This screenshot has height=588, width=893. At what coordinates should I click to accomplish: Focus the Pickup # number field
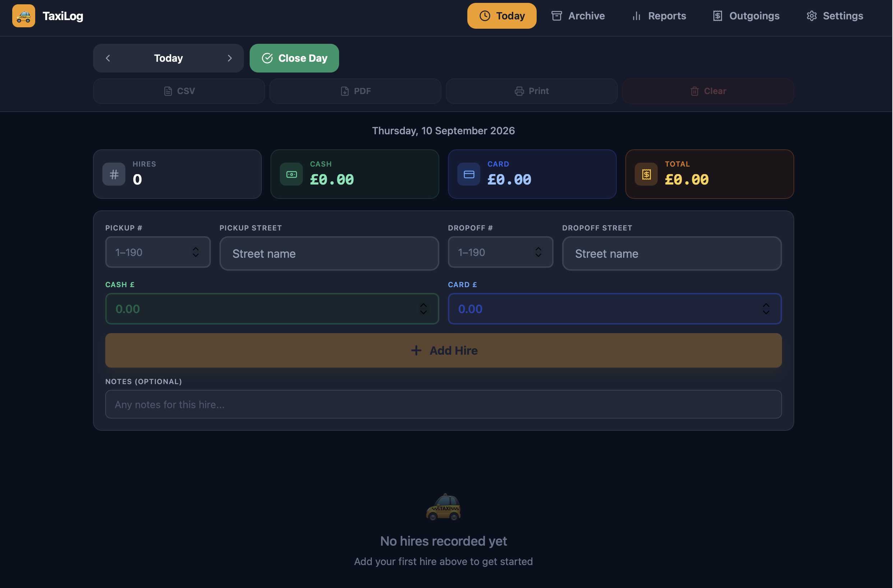pos(158,252)
